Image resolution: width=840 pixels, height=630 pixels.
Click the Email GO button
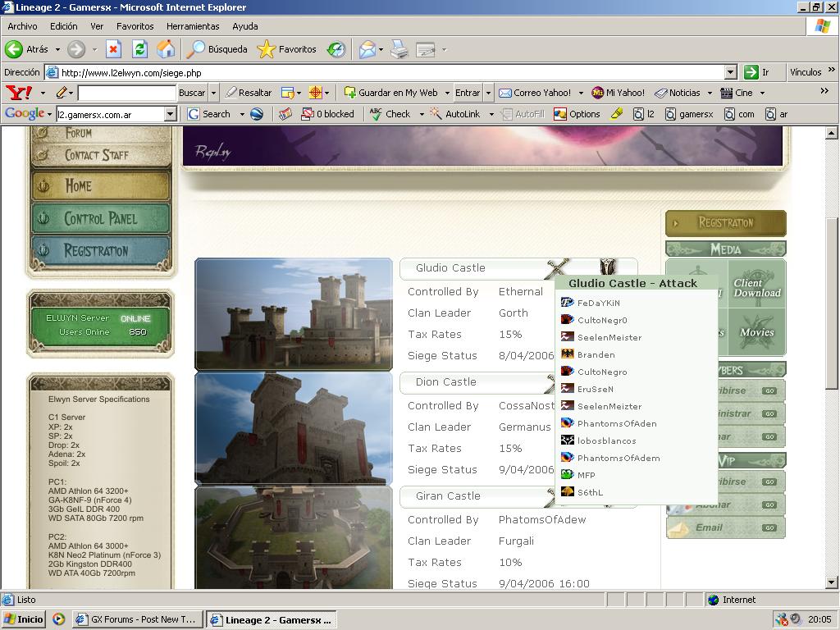[x=769, y=527]
